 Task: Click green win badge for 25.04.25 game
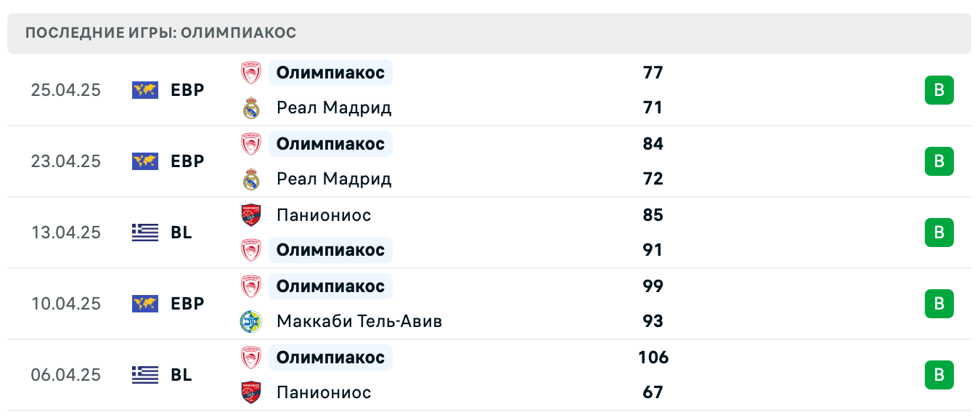pyautogui.click(x=939, y=91)
